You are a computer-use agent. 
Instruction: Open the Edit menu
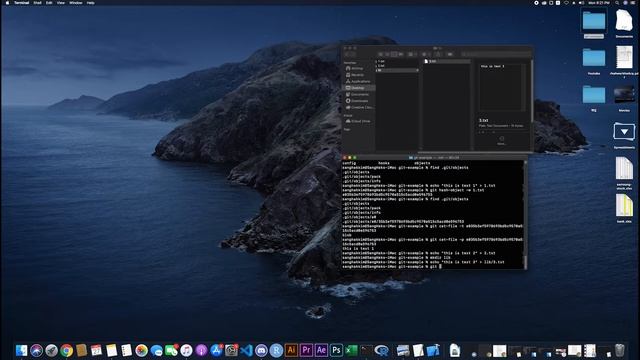click(x=49, y=3)
